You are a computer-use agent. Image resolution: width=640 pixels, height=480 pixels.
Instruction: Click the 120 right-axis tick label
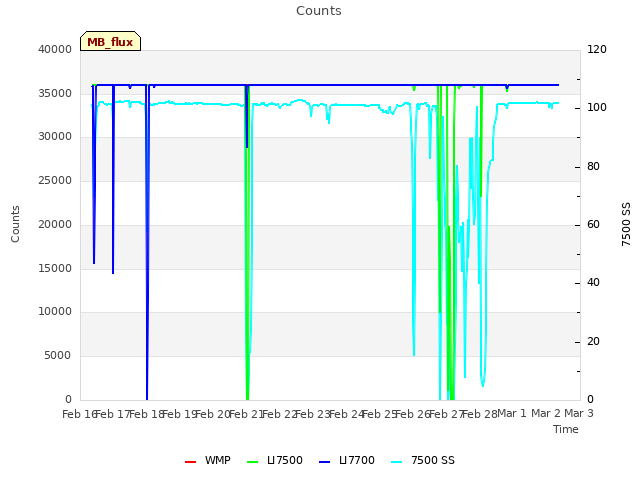point(597,49)
